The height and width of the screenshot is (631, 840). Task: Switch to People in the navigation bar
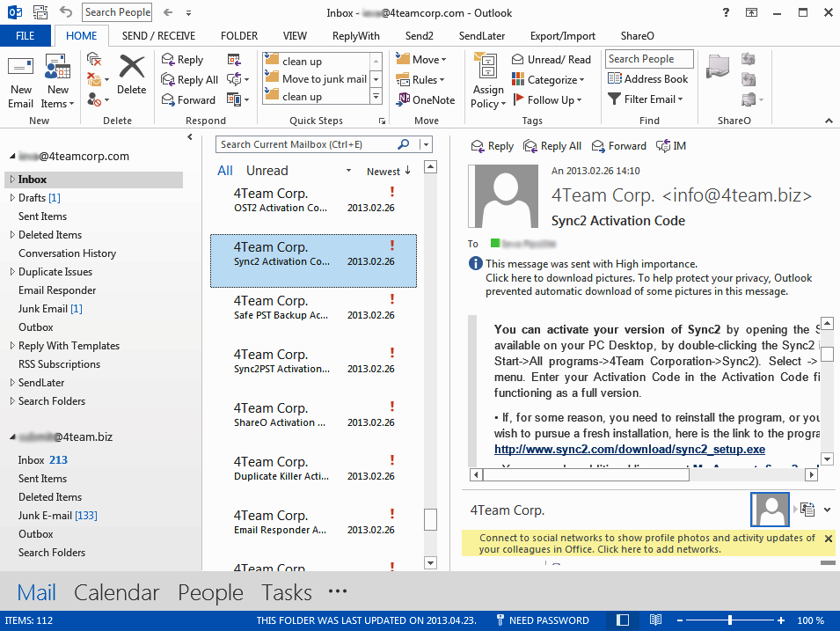tap(210, 592)
